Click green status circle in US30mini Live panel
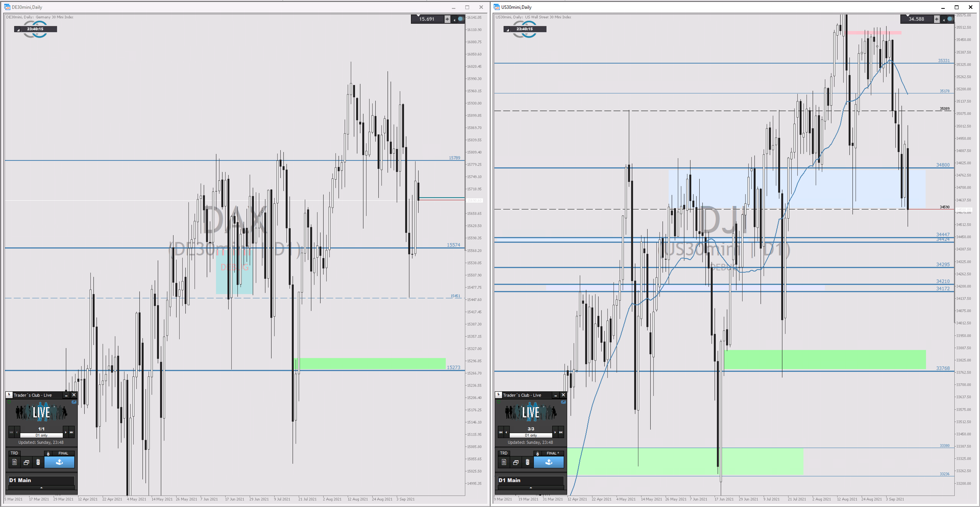 (498, 402)
